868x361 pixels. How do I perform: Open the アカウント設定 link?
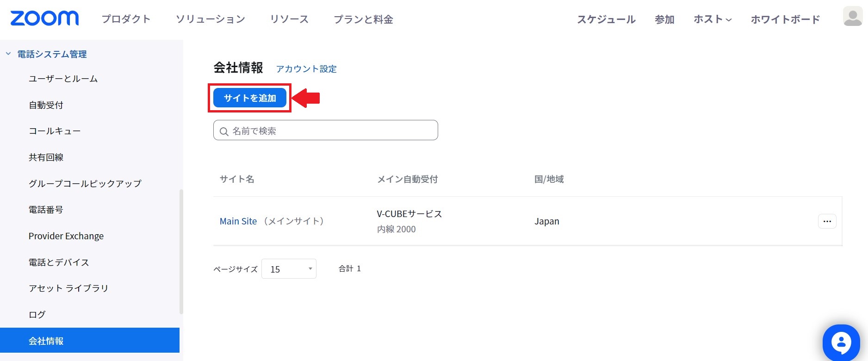coord(306,69)
